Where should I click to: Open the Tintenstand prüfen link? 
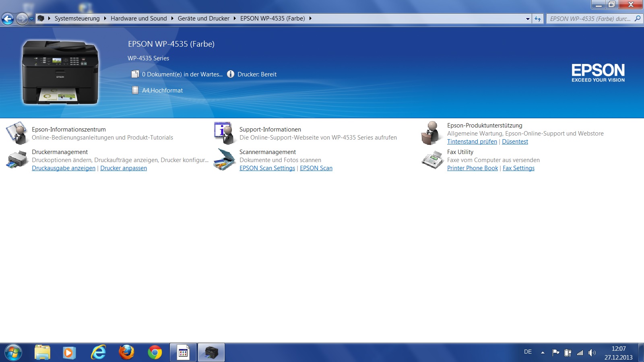pyautogui.click(x=472, y=142)
